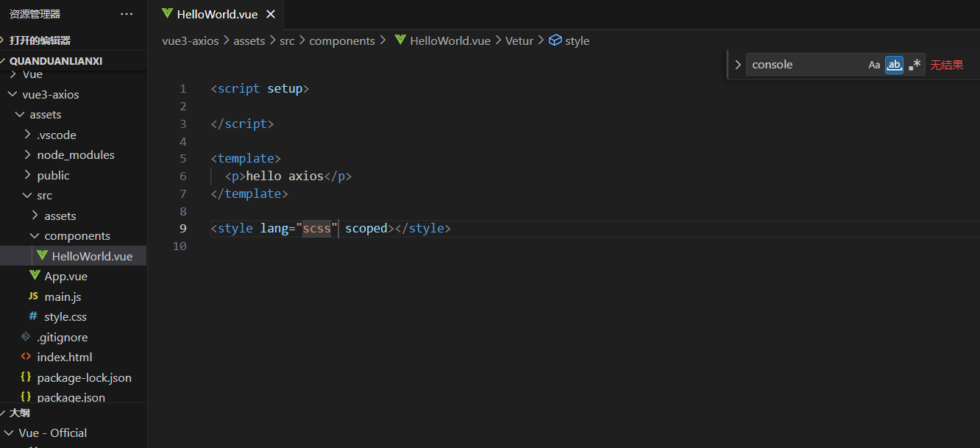
Task: Collapse the components folder
Action: 35,235
